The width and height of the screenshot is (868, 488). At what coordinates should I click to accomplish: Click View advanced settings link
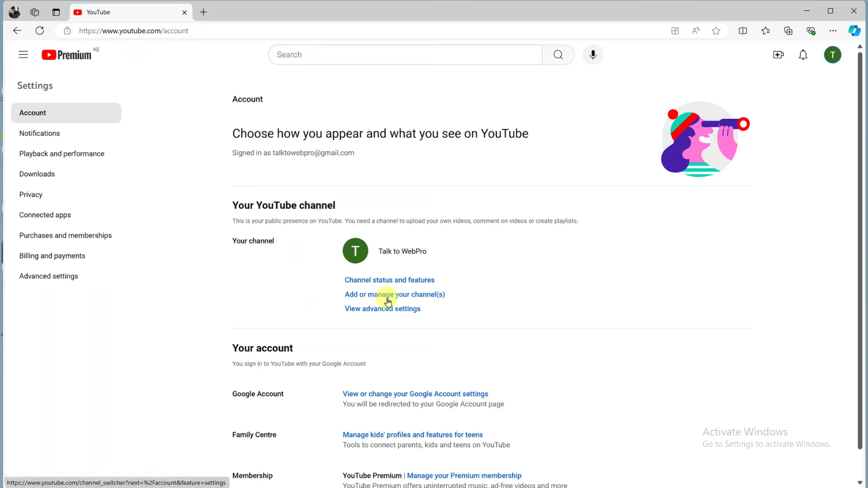[x=382, y=309]
